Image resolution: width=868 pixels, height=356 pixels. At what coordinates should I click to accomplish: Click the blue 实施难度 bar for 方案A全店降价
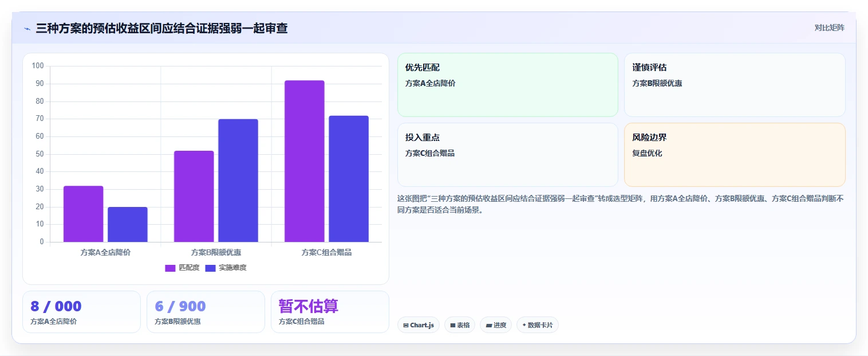[128, 224]
